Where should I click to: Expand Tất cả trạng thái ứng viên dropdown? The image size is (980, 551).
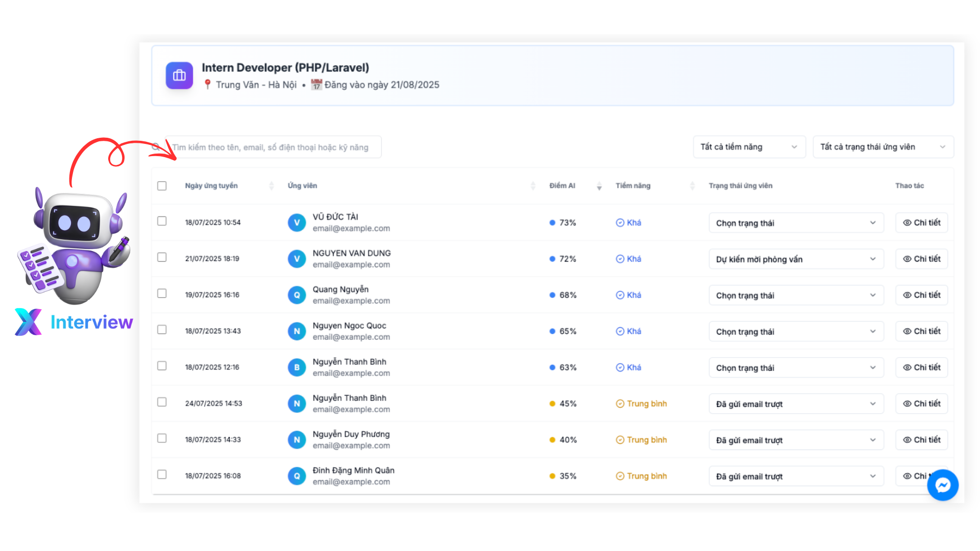pos(883,147)
